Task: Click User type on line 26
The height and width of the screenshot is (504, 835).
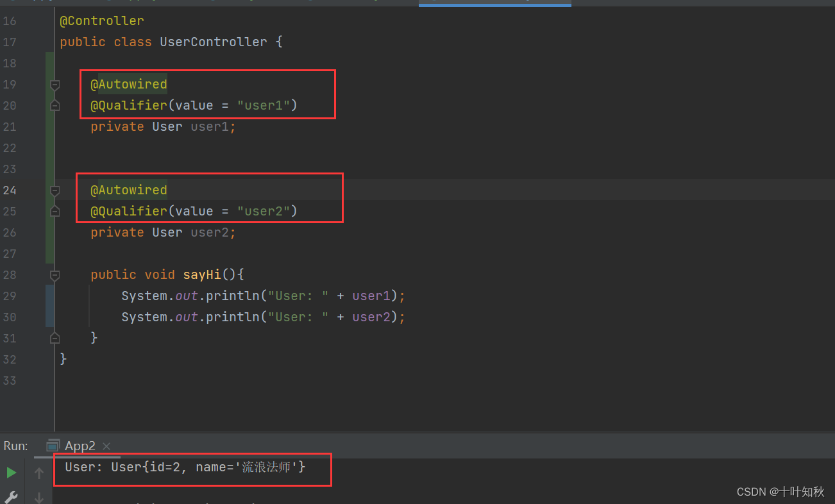Action: click(x=167, y=233)
